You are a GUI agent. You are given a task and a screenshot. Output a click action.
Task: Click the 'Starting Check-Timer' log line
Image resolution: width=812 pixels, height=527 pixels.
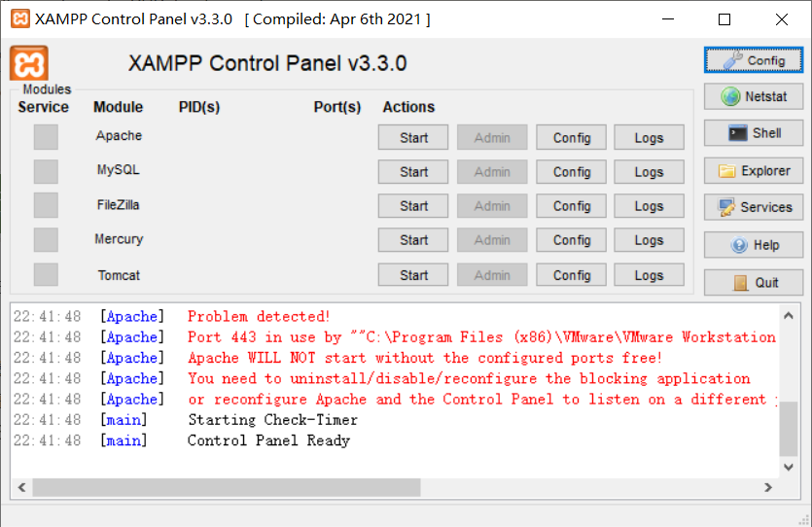[272, 420]
